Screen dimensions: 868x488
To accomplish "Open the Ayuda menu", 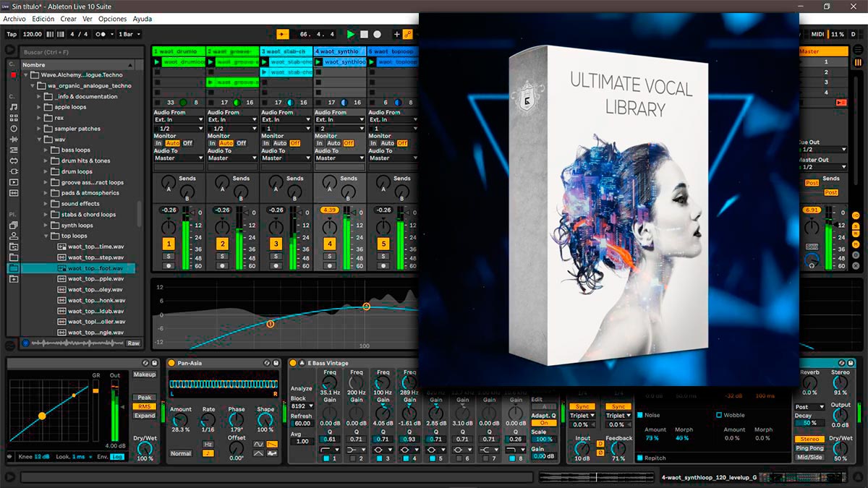I will click(142, 19).
